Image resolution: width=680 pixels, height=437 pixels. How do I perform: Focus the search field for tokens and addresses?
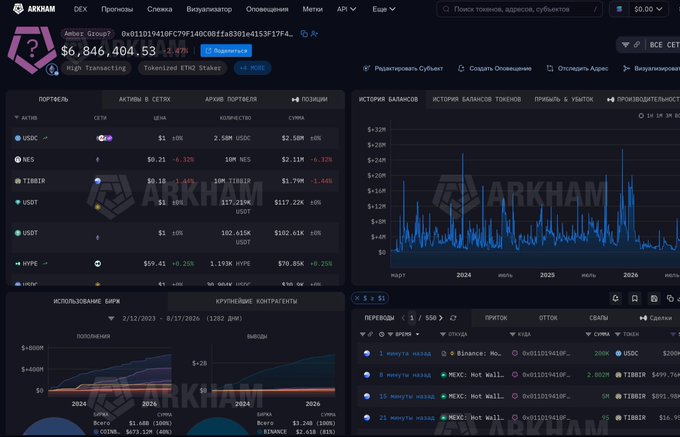(520, 9)
